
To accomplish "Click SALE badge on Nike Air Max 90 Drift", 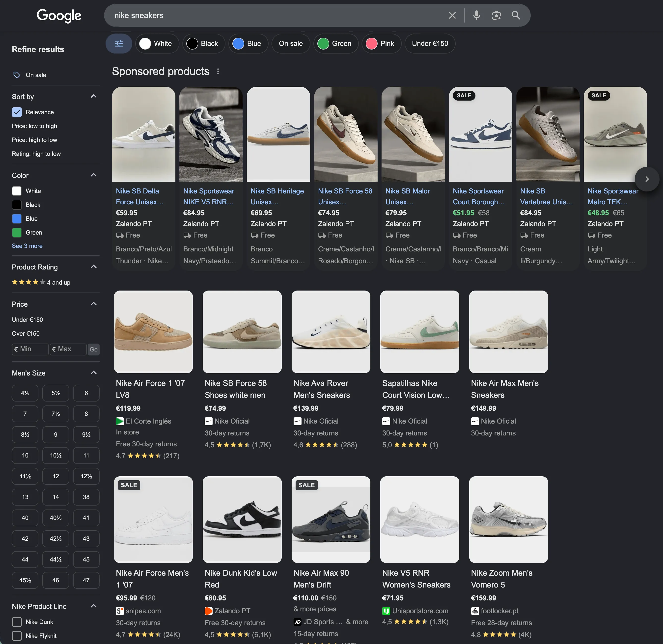I will pyautogui.click(x=306, y=485).
